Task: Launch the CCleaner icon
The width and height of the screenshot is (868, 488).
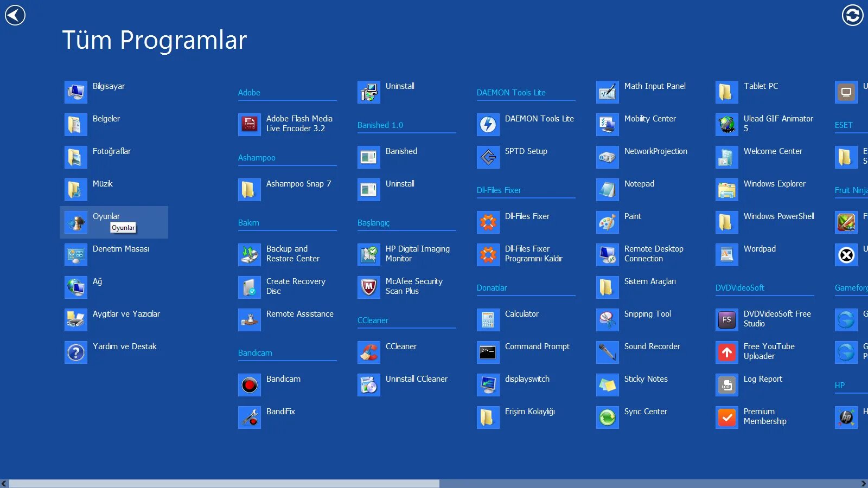Action: click(x=369, y=352)
